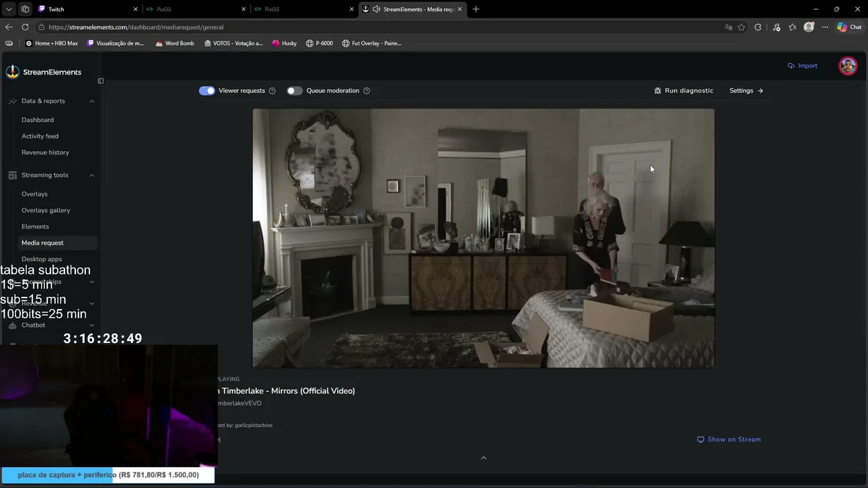
Task: Click the site lock icon in address bar
Action: (41, 27)
